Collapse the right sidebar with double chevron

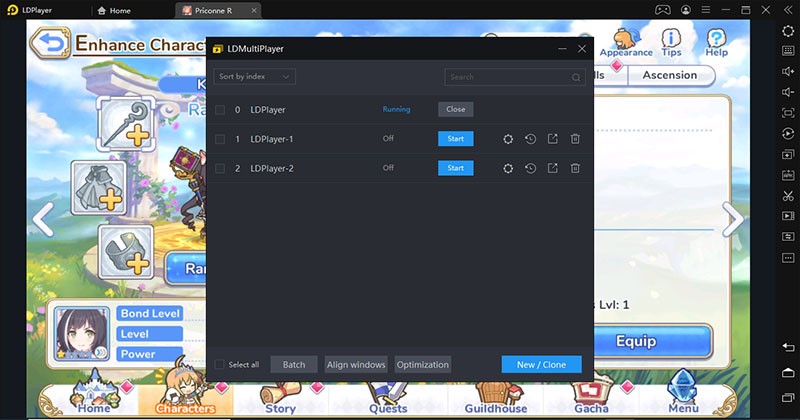(788, 10)
